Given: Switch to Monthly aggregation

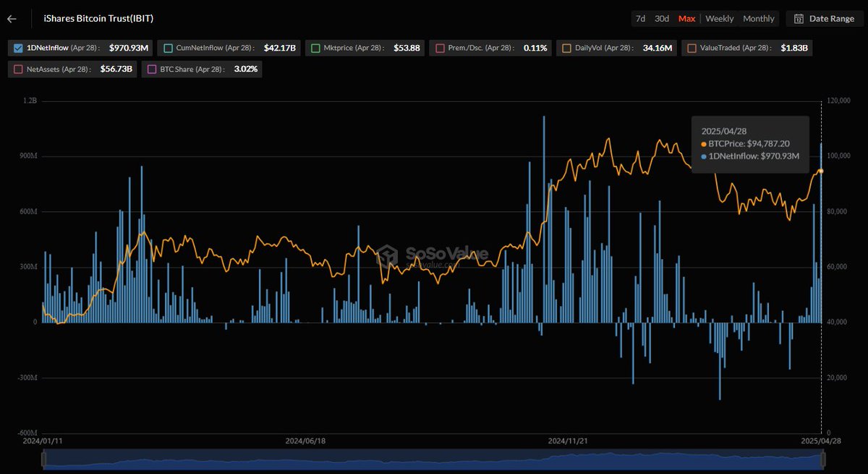Looking at the screenshot, I should 759,19.
